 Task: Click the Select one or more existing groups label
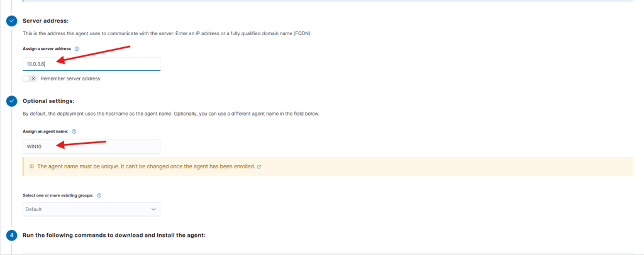58,195
